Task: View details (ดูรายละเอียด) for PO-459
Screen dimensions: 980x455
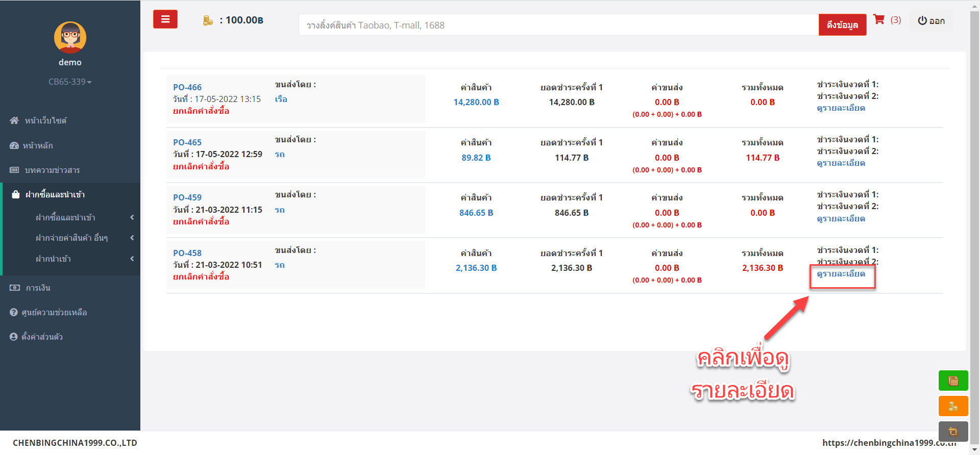Action: point(841,219)
